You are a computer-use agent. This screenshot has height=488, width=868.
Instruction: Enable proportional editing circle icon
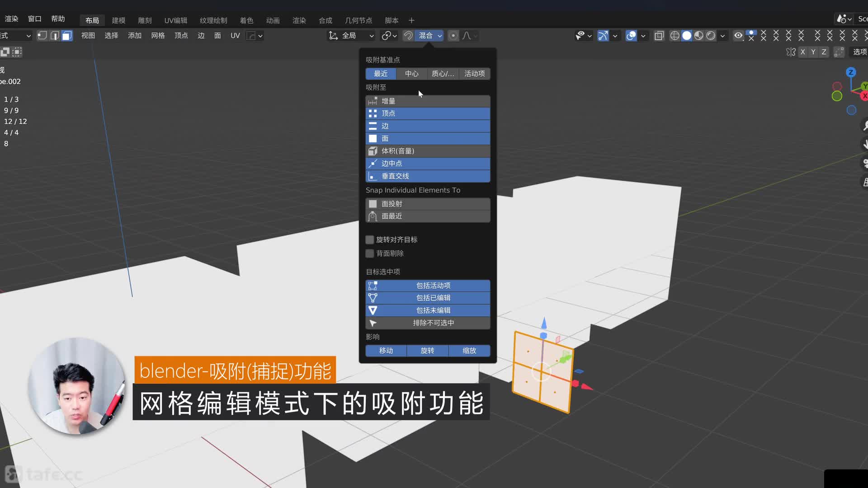(x=453, y=36)
